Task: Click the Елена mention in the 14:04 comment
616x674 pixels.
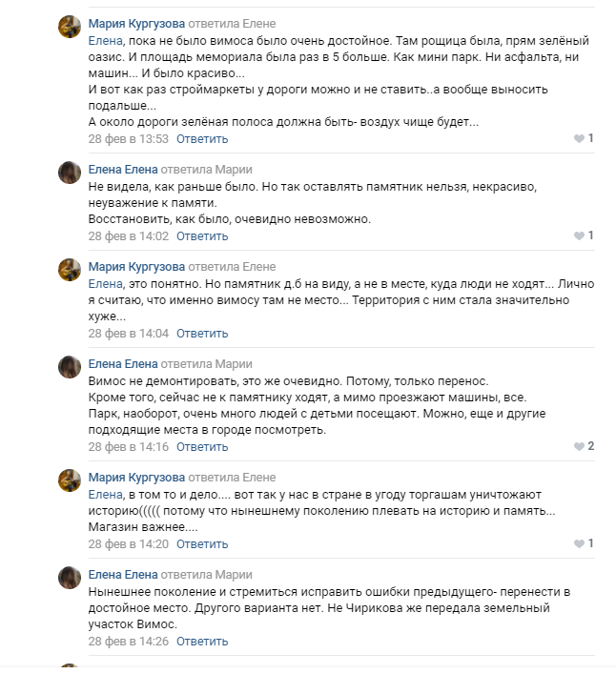Action: coord(106,284)
